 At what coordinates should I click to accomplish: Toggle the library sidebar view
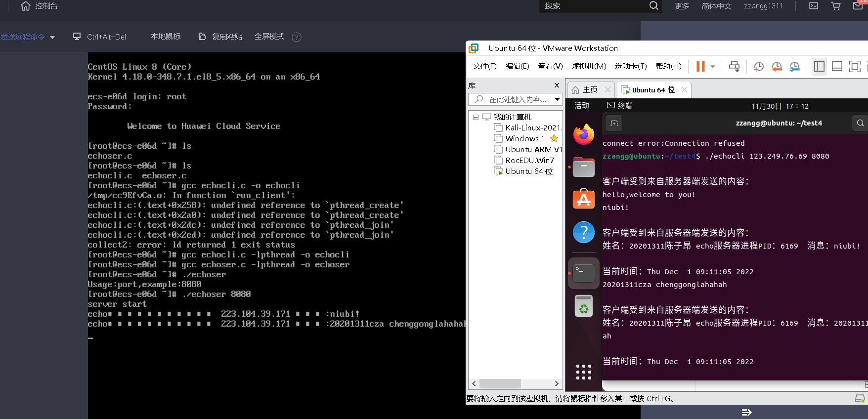click(x=819, y=66)
